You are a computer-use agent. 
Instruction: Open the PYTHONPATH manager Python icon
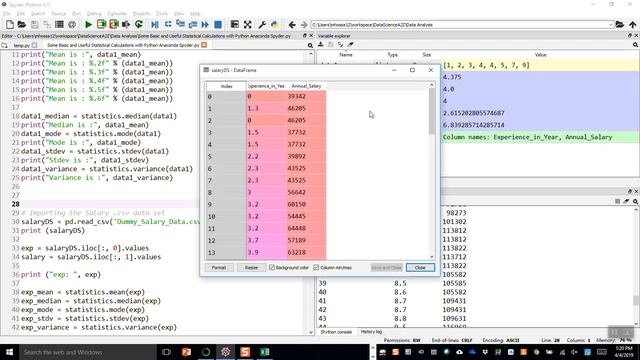(x=275, y=24)
